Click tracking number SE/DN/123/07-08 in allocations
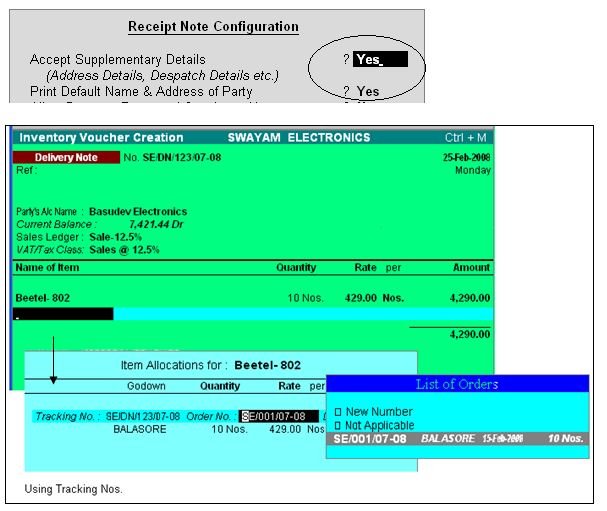This screenshot has height=511, width=607. (143, 417)
